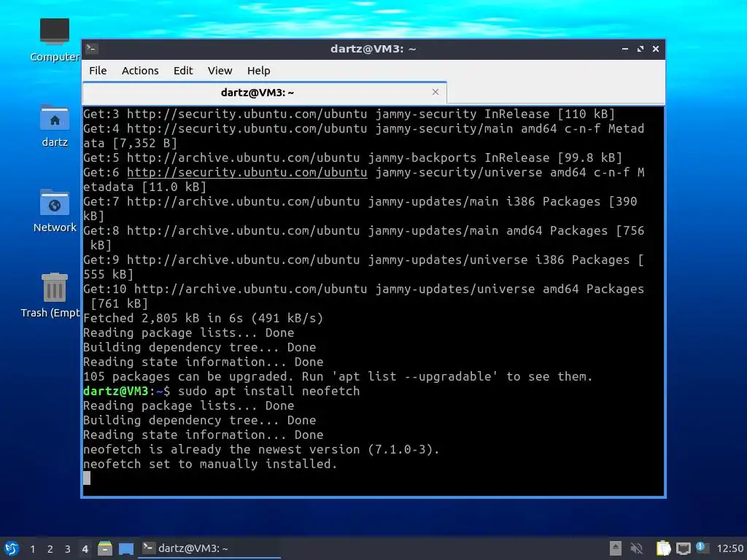This screenshot has width=747, height=560.
Task: Switch to workspace 2
Action: 50,549
